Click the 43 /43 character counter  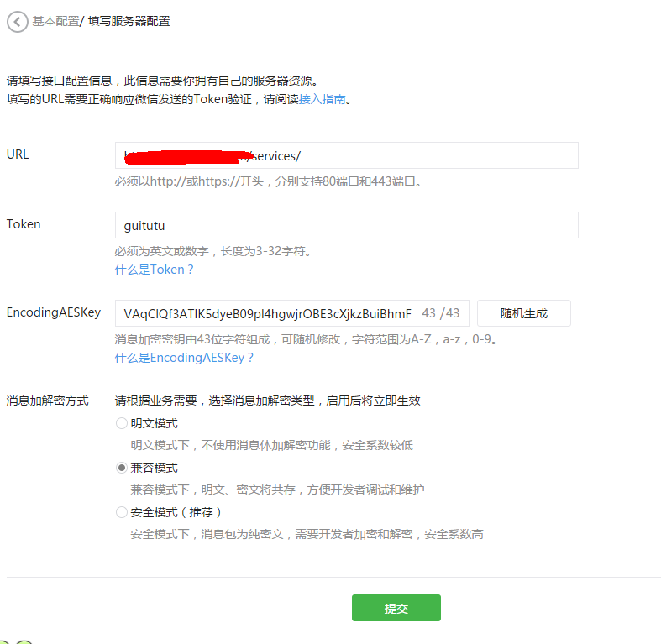[441, 313]
